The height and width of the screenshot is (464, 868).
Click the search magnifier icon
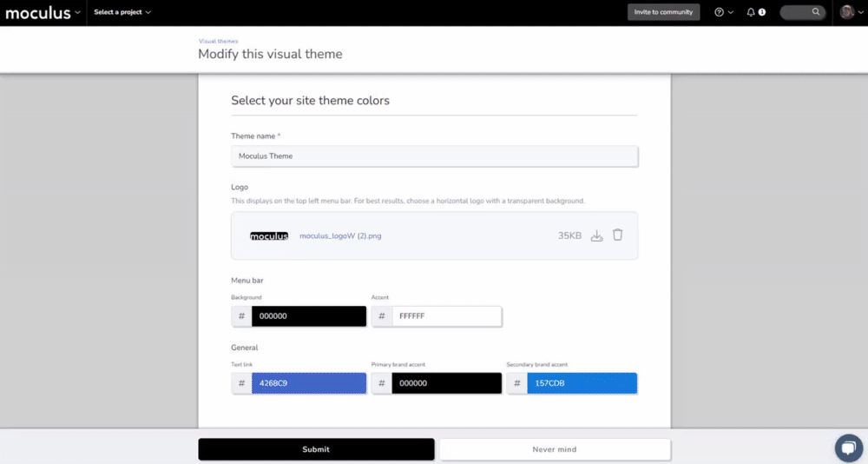click(815, 12)
